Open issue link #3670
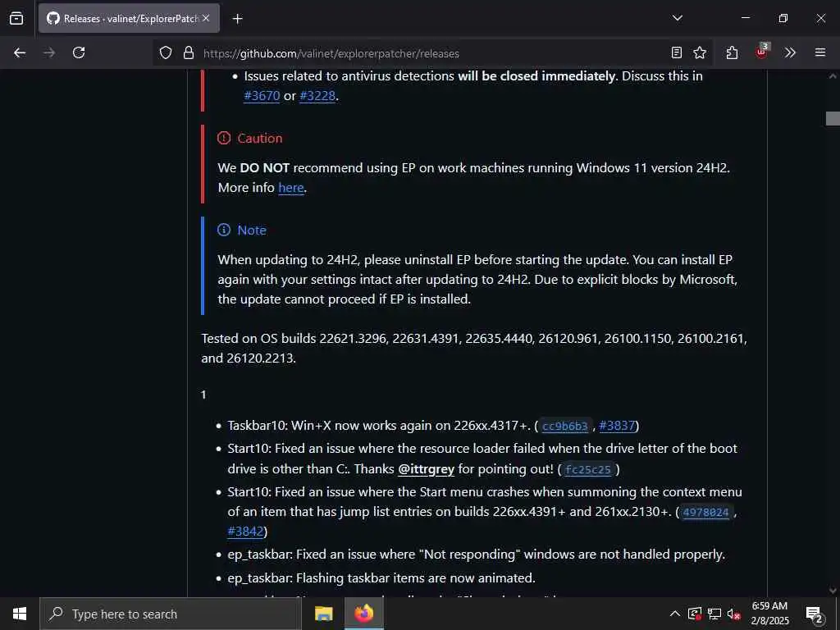Image resolution: width=840 pixels, height=630 pixels. coord(262,96)
